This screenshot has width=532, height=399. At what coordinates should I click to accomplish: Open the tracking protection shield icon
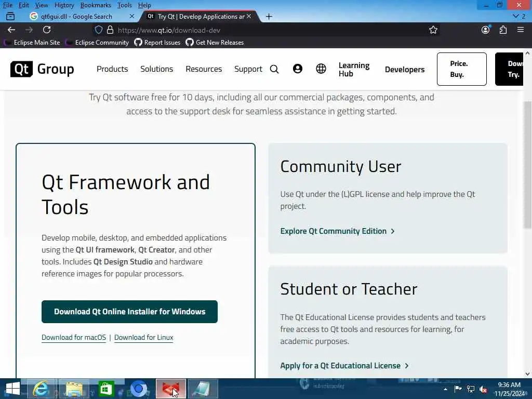point(98,30)
